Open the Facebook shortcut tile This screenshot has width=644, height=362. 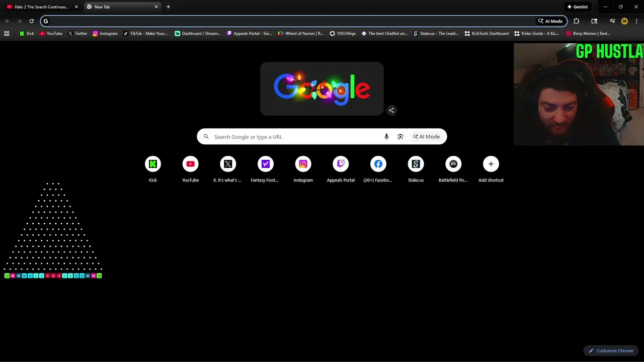pos(378,169)
